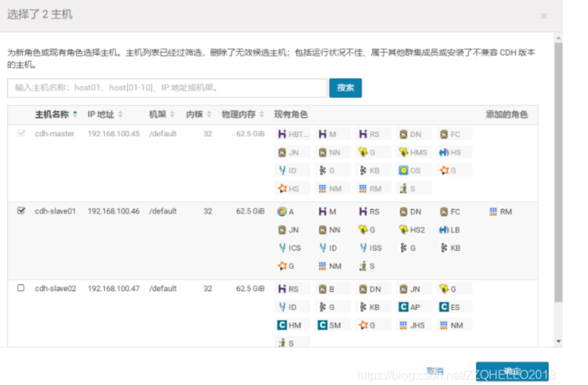Click the Hue HS badge on cdh-master
This screenshot has width=588, height=385.
pos(450,151)
